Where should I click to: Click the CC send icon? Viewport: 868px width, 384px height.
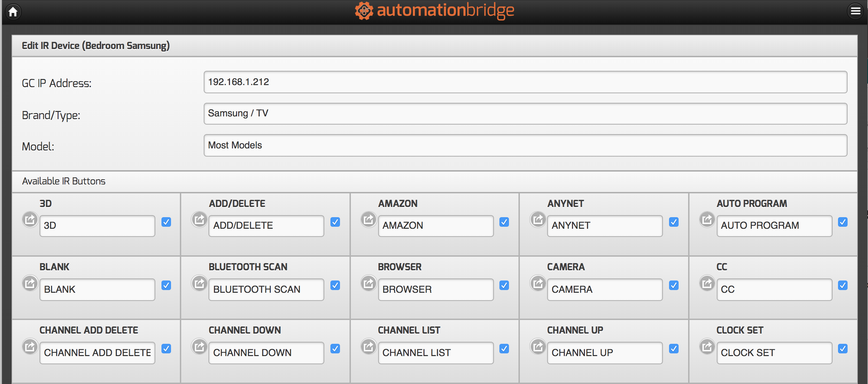707,283
